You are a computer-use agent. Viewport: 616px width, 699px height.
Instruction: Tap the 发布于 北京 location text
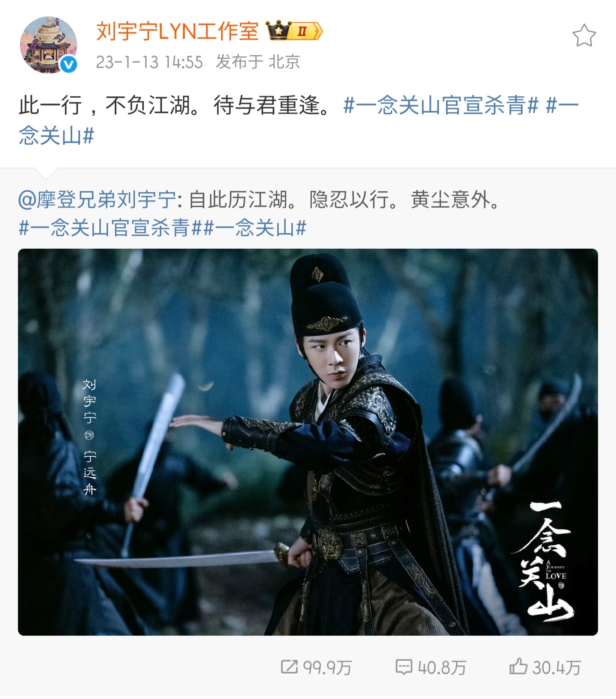click(258, 62)
